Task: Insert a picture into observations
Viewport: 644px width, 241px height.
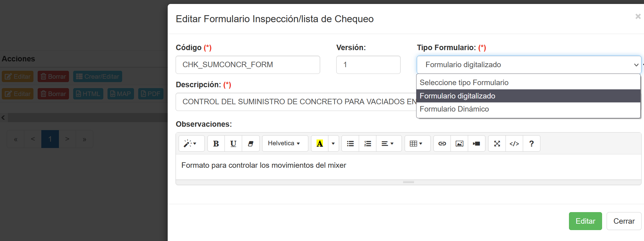Action: pyautogui.click(x=459, y=143)
